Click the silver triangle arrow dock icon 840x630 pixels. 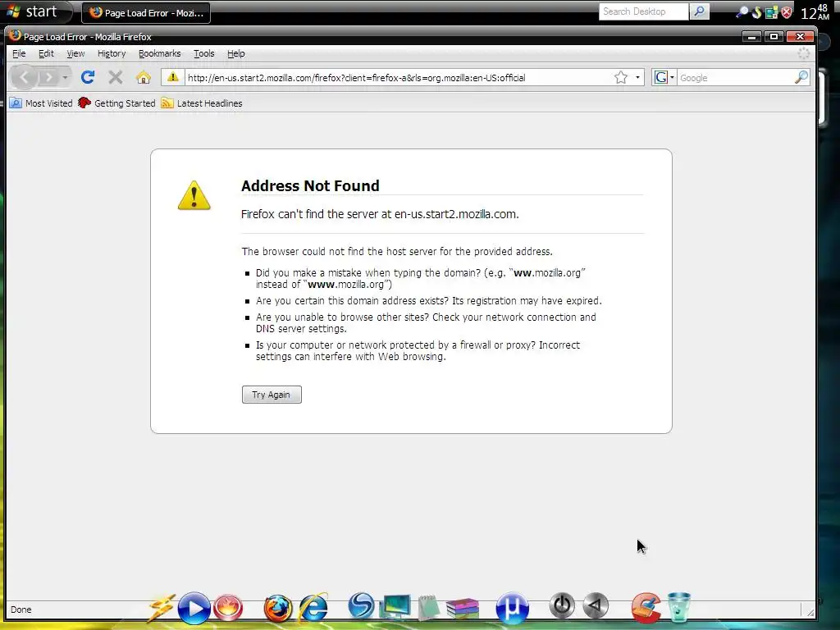tap(596, 606)
